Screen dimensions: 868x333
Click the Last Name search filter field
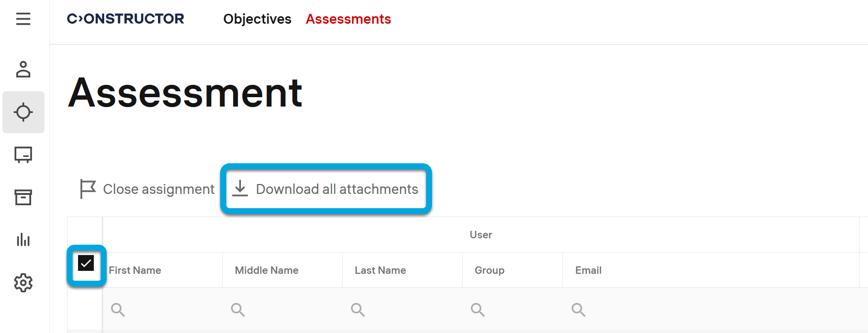pos(402,310)
